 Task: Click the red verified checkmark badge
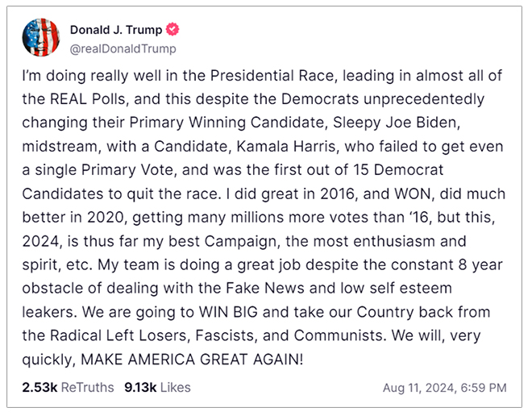[x=172, y=30]
